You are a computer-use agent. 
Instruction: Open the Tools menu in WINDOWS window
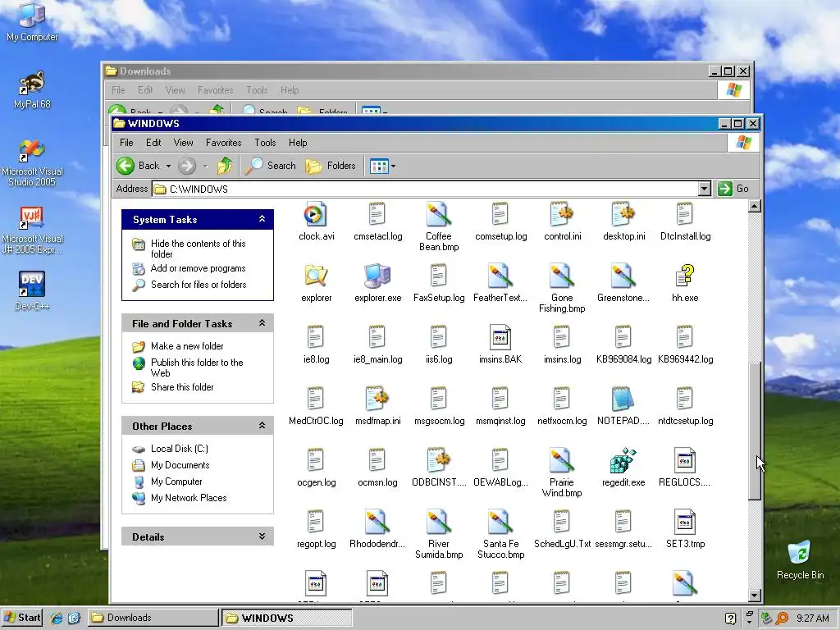point(265,143)
